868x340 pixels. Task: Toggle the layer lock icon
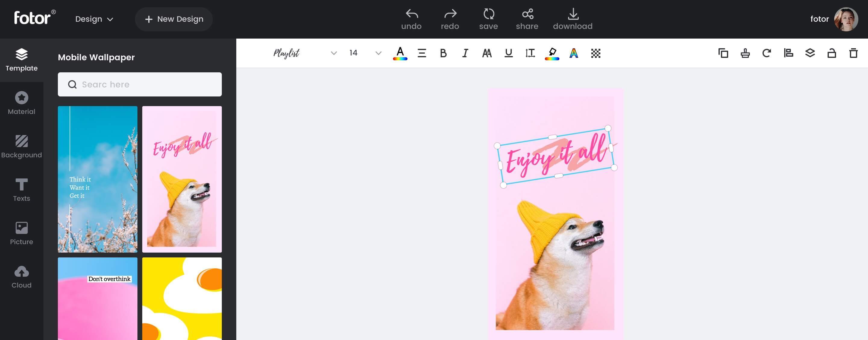point(831,53)
